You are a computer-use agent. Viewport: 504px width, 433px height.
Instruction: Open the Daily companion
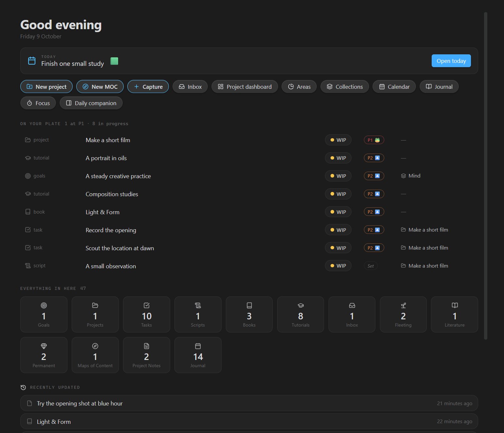pyautogui.click(x=91, y=103)
